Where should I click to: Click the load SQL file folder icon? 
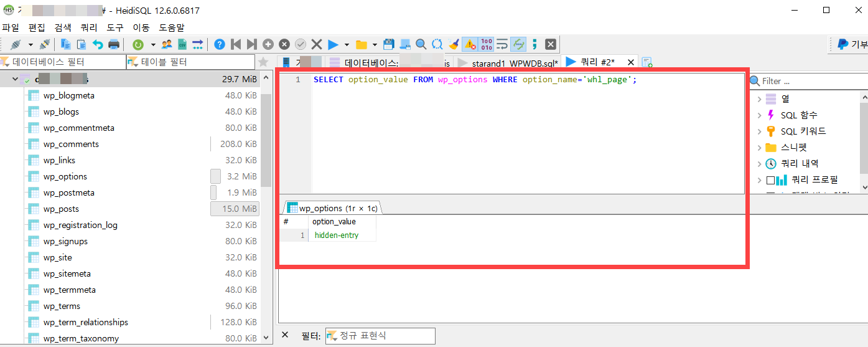click(x=361, y=44)
